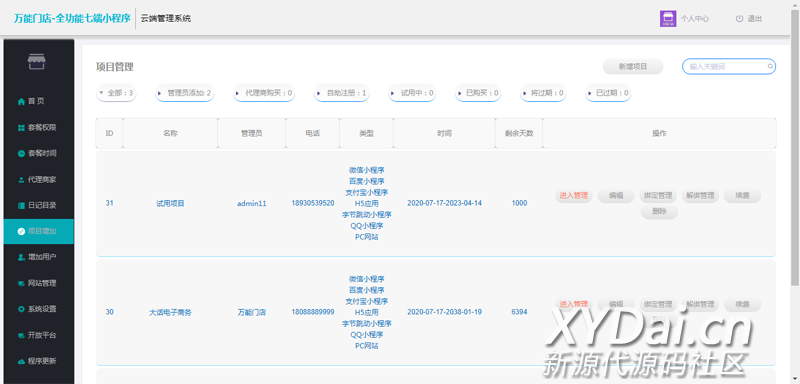
Task: Select the 管理员添加: 2 filter
Action: point(185,93)
